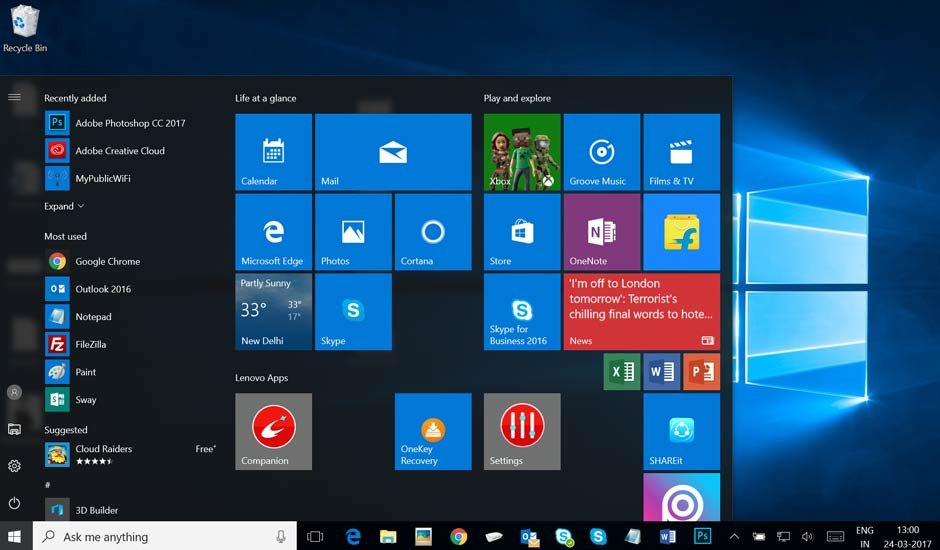
Task: Open File Explorer from the taskbar
Action: click(388, 536)
